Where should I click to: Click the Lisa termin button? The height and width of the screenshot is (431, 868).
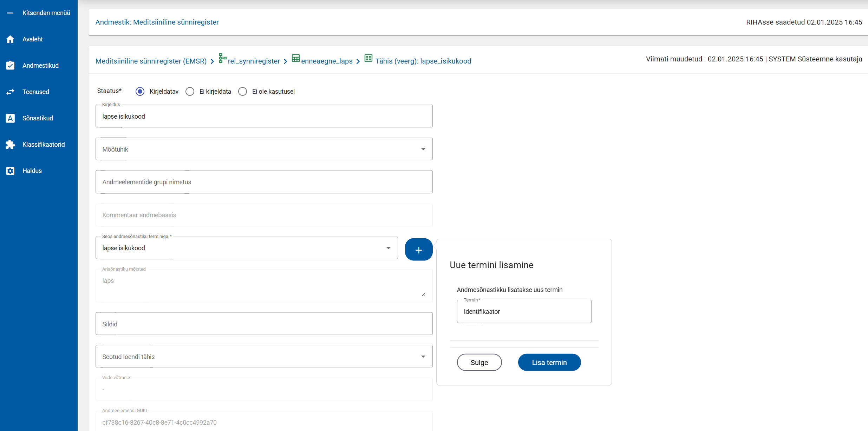click(x=549, y=363)
